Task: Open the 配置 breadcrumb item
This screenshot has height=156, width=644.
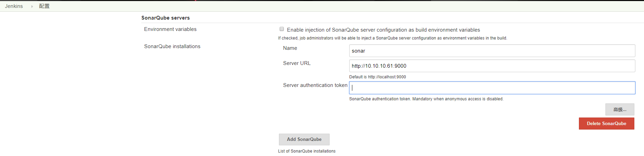Action: click(x=44, y=6)
